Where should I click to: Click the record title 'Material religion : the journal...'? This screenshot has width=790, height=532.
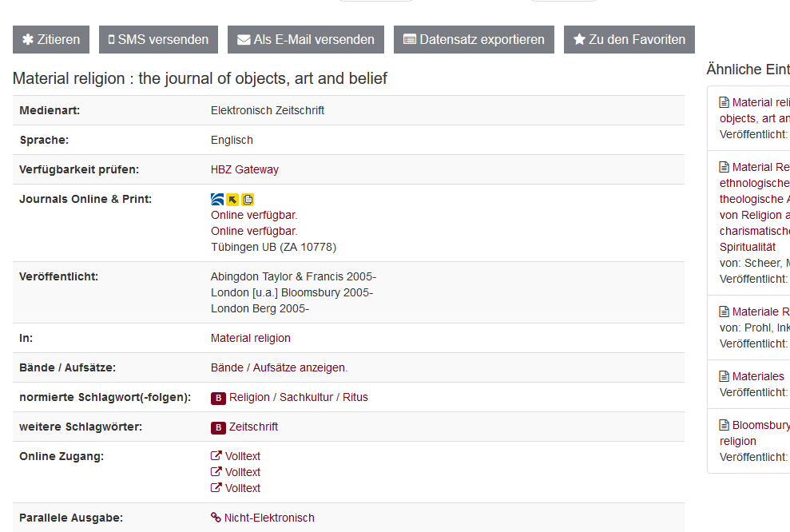pos(200,78)
